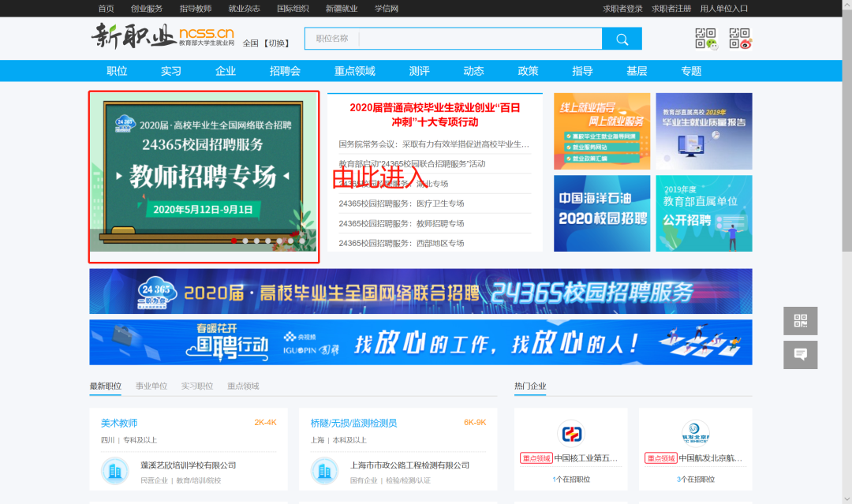Open the 指导 navigation menu item
This screenshot has width=852, height=504.
coord(582,71)
